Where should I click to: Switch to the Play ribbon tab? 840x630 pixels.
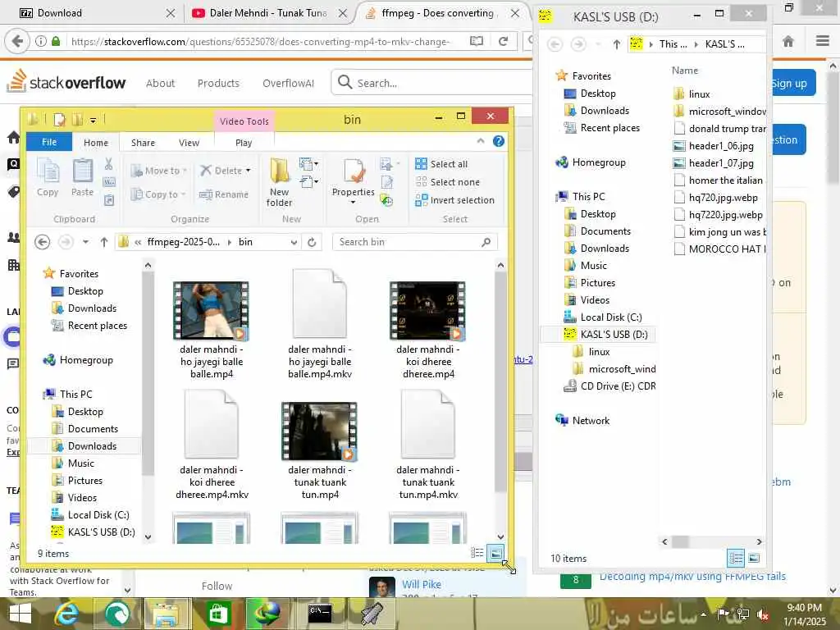(x=244, y=143)
